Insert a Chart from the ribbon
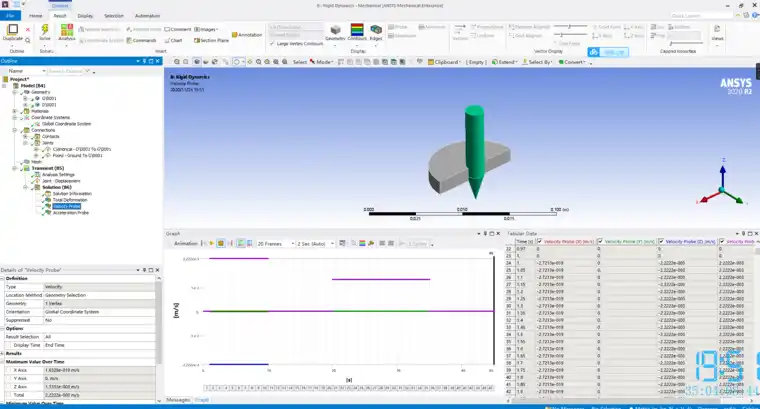Viewport: 760px width, 409px height. click(x=174, y=40)
